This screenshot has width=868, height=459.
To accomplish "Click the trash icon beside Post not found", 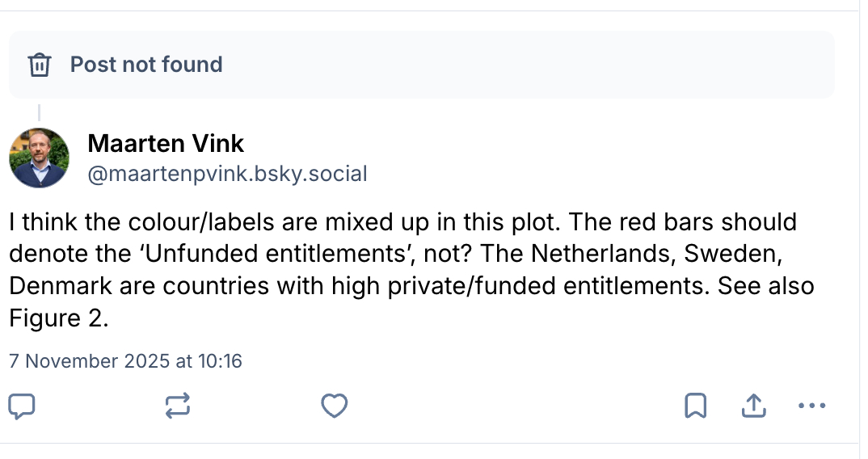I will (40, 65).
